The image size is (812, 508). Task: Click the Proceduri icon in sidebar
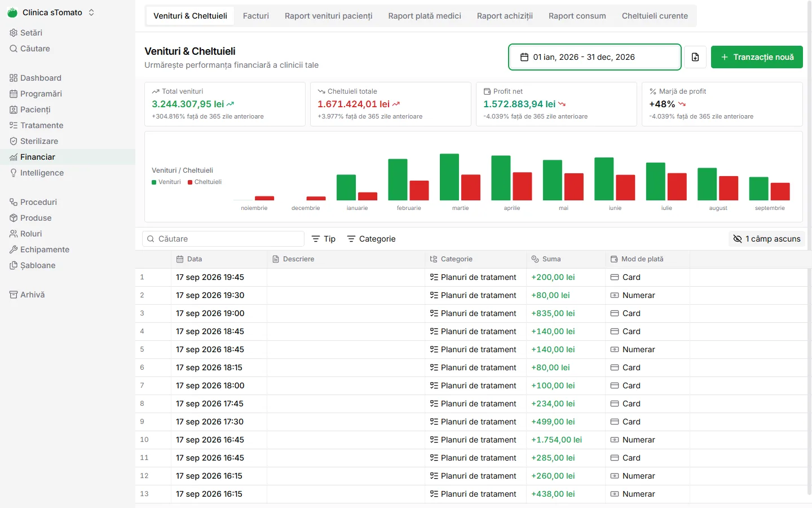click(x=14, y=202)
